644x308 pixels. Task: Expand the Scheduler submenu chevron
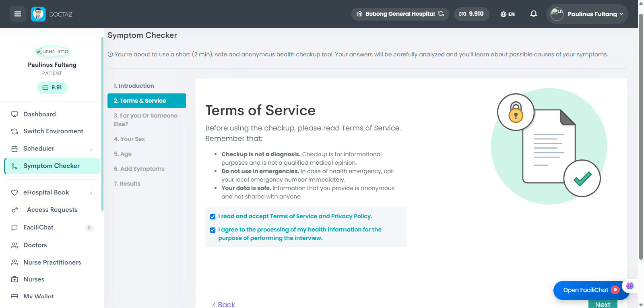pos(91,150)
